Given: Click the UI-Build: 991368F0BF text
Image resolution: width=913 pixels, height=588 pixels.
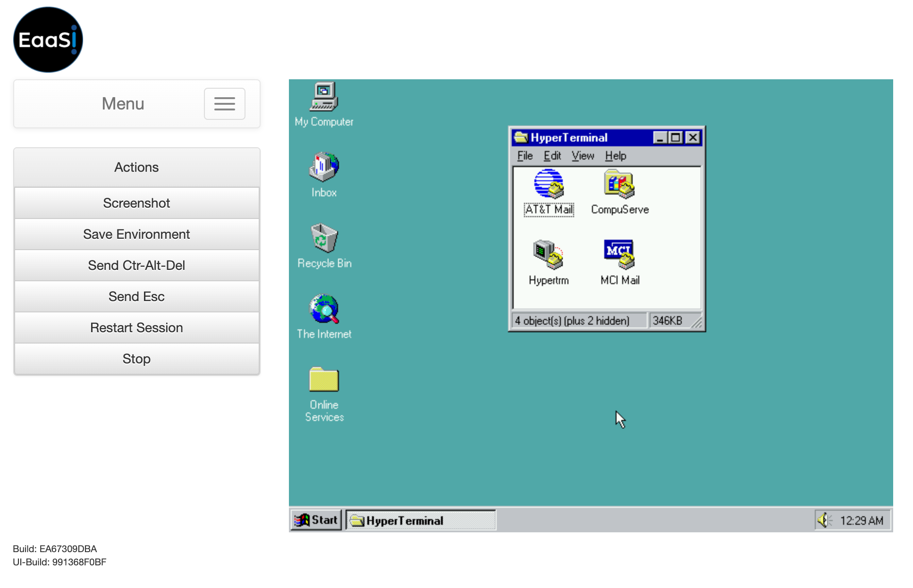Looking at the screenshot, I should click(x=59, y=562).
